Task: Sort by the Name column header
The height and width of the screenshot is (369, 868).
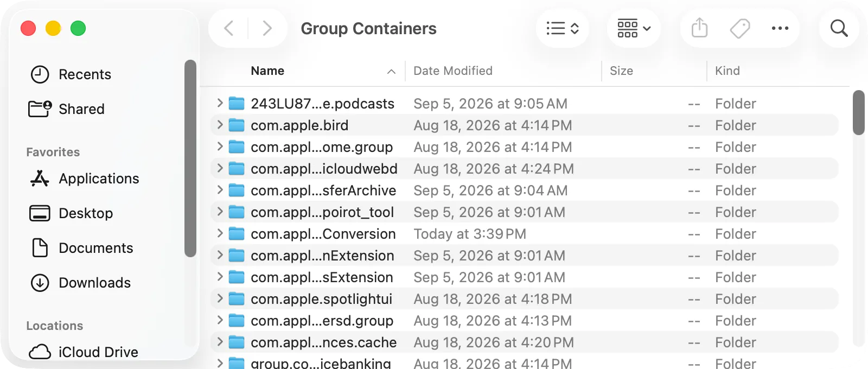Action: tap(267, 71)
